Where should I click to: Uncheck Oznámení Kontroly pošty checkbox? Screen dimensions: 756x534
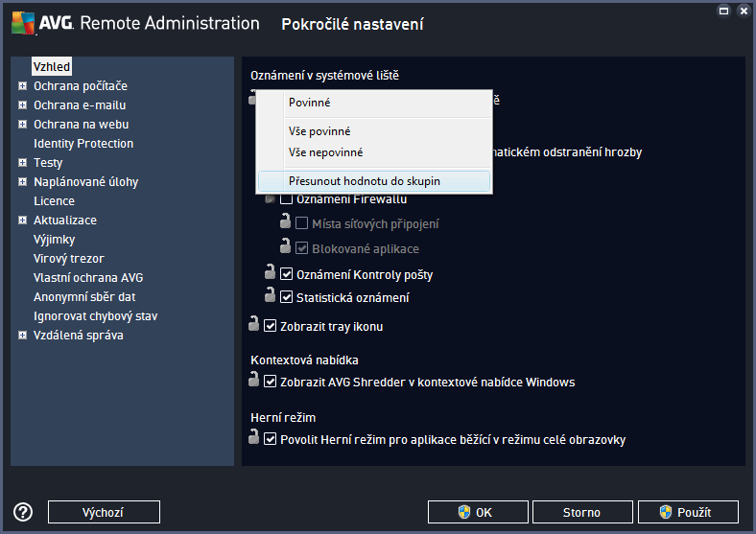coord(287,274)
